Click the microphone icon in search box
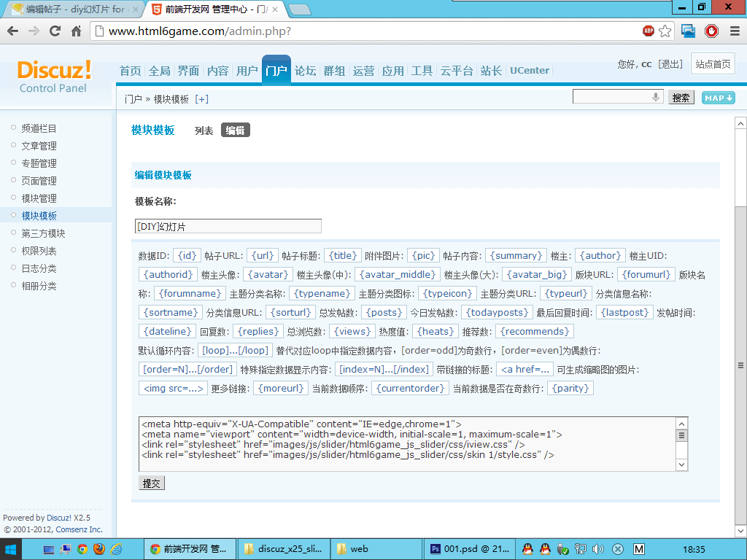This screenshot has width=747, height=560. (x=656, y=97)
